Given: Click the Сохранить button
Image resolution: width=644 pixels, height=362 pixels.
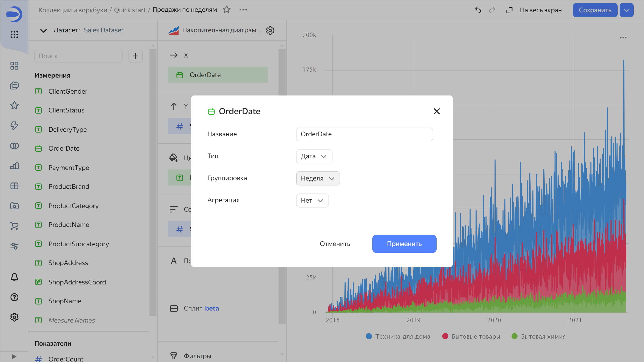Looking at the screenshot, I should (595, 10).
